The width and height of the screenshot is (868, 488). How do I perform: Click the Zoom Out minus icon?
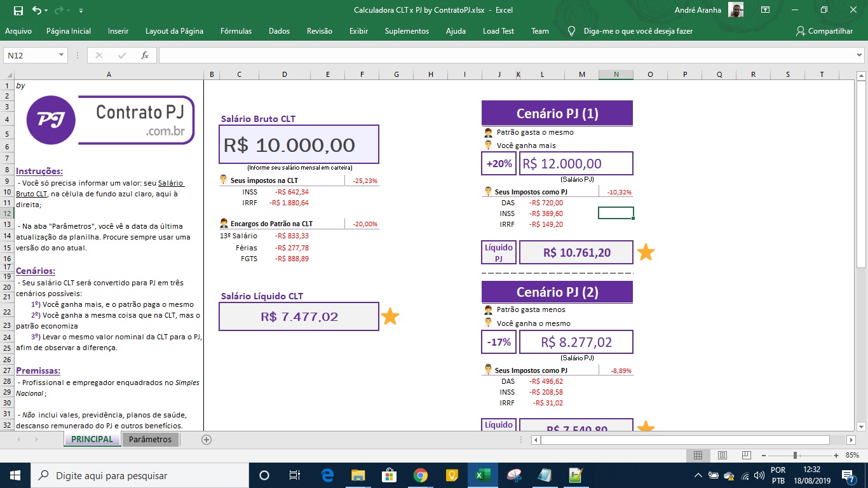(763, 455)
